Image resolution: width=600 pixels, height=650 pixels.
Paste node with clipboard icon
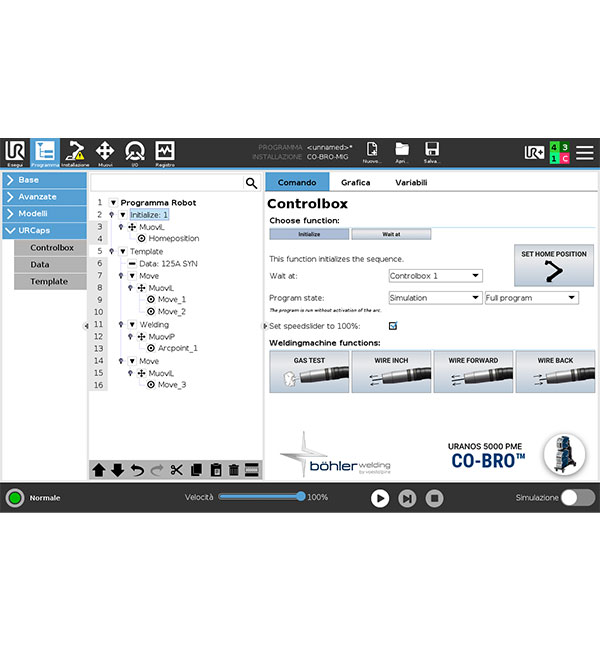(216, 470)
